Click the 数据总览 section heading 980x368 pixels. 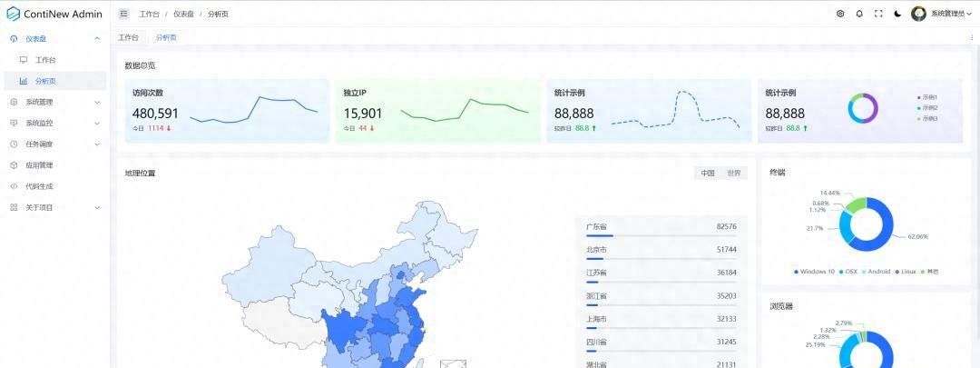[x=140, y=65]
